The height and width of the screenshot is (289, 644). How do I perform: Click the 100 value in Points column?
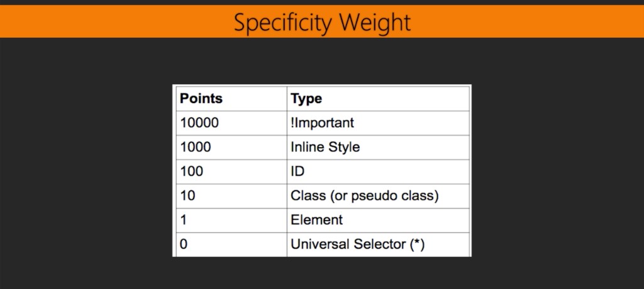[x=192, y=172]
